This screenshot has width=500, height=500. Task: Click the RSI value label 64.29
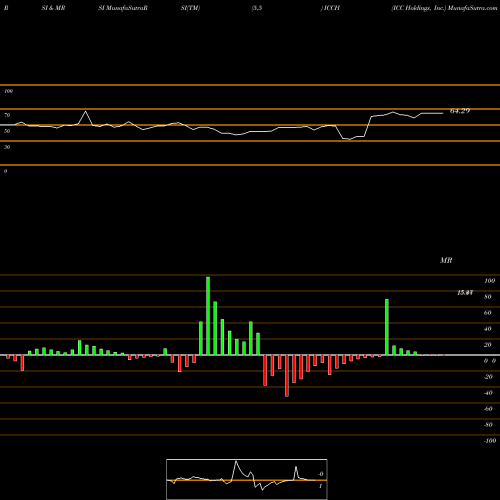460,111
